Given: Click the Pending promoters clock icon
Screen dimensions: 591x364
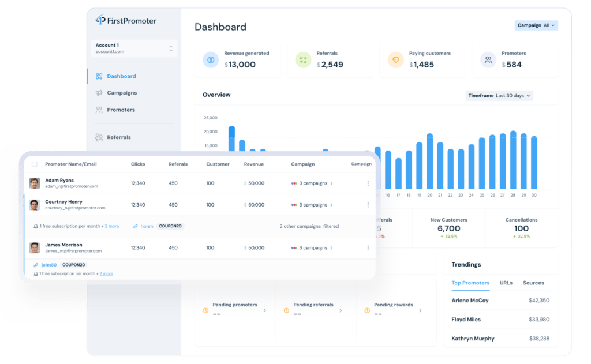Looking at the screenshot, I should click(x=206, y=310).
